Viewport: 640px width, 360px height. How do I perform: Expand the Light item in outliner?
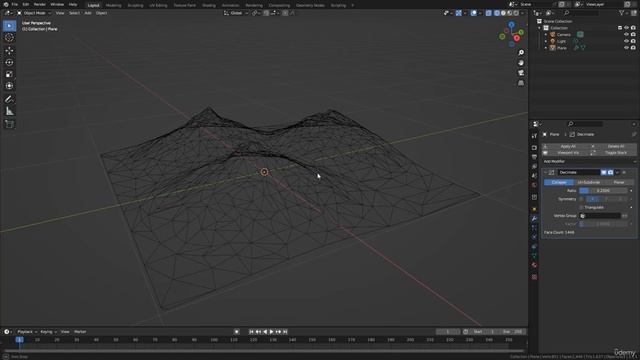coord(546,41)
